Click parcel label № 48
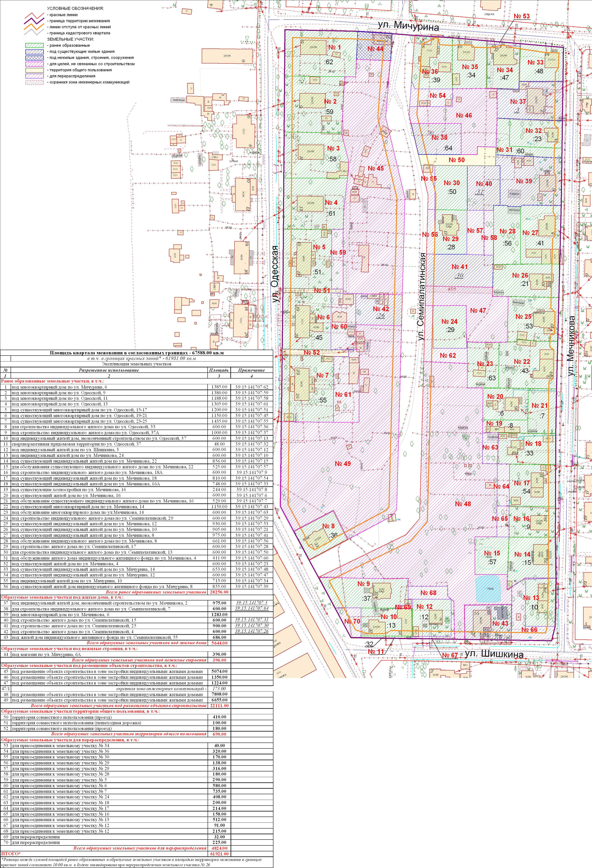Screen dimensions: 592x868 click(463, 504)
